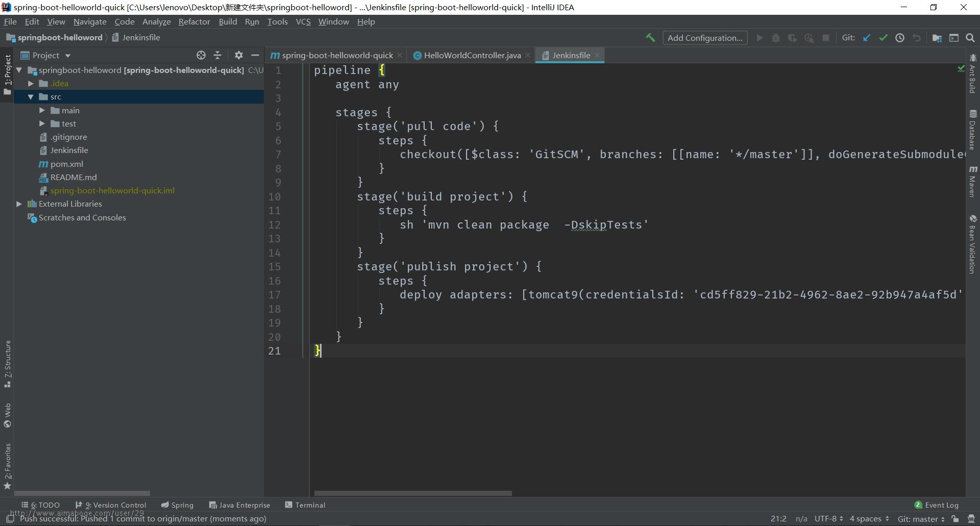Open the Maven side tool window
This screenshot has width=980, height=526.
pyautogui.click(x=973, y=181)
